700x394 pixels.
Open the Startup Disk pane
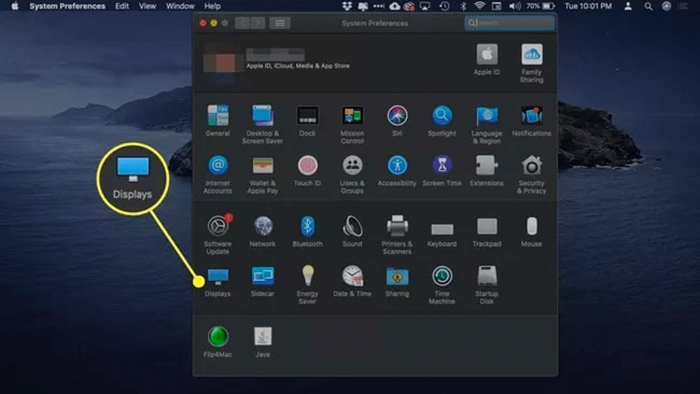point(487,284)
